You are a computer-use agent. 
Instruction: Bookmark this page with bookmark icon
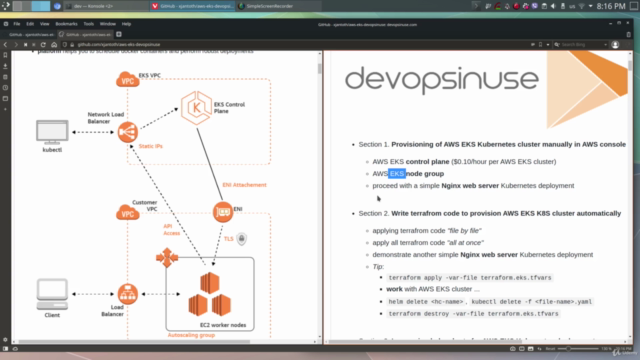(540, 44)
